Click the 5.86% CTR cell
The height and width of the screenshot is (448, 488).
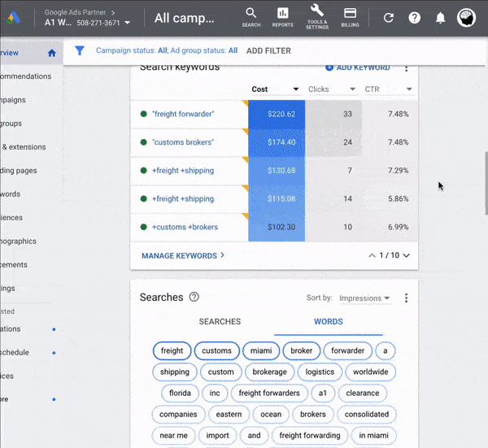(390, 199)
